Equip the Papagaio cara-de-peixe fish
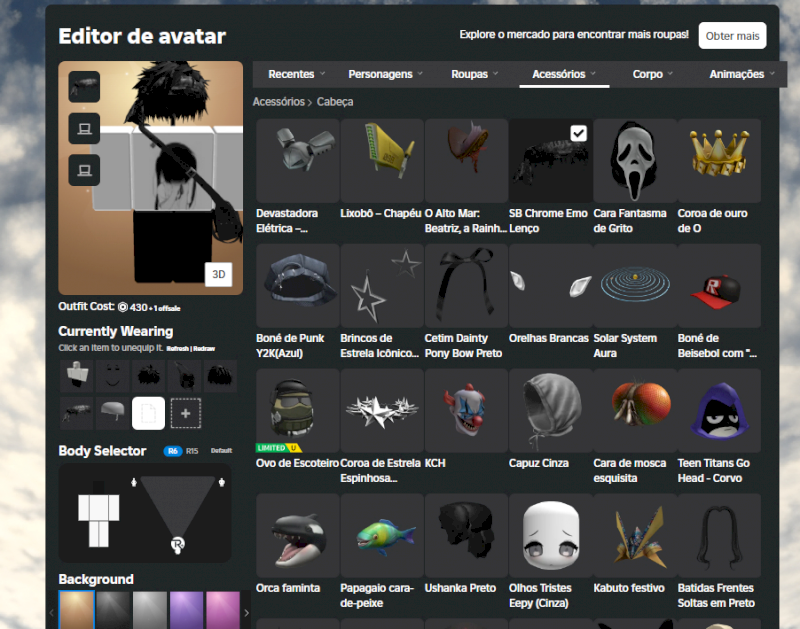The height and width of the screenshot is (629, 800). (382, 536)
